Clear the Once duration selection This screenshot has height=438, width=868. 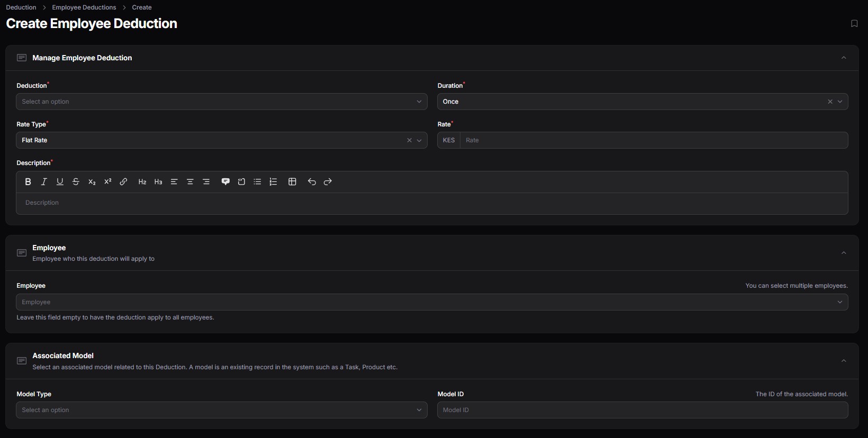point(830,102)
